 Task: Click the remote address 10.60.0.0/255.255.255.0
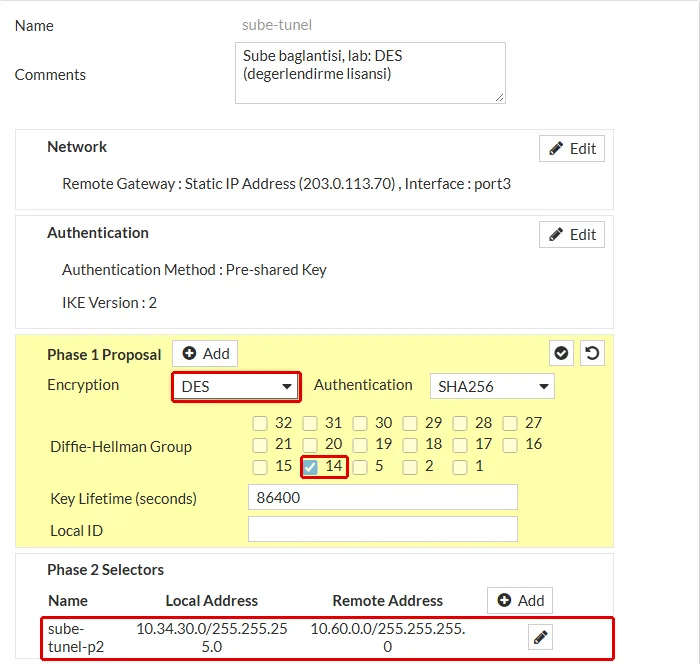coord(388,637)
